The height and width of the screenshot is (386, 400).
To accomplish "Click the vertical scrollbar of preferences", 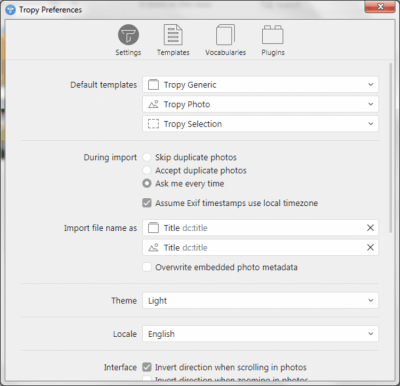I will [x=391, y=148].
